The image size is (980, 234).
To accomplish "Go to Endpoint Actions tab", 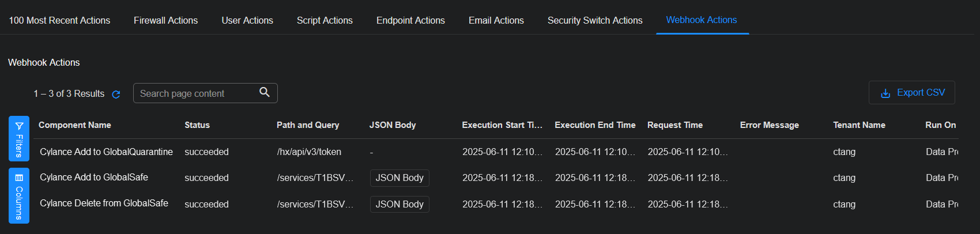I will point(410,21).
